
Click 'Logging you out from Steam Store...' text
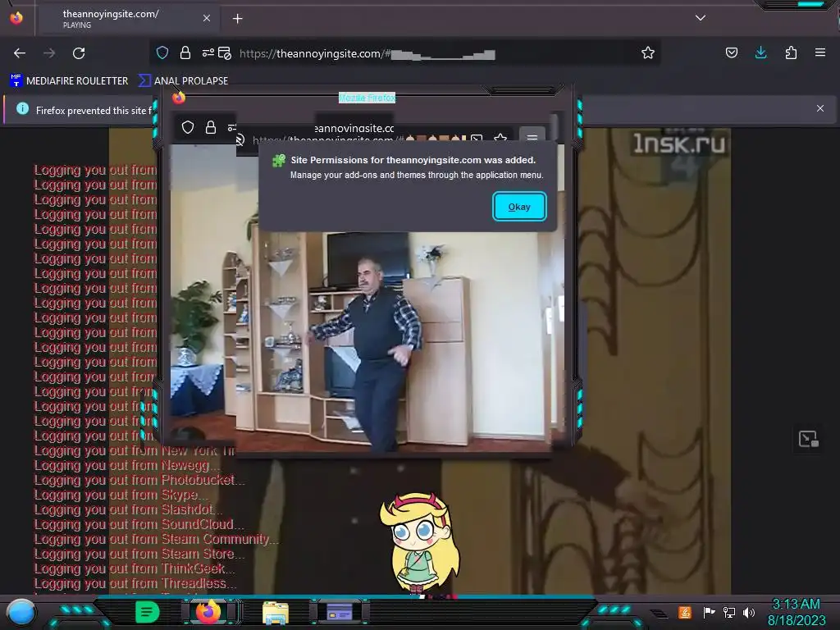pyautogui.click(x=139, y=554)
